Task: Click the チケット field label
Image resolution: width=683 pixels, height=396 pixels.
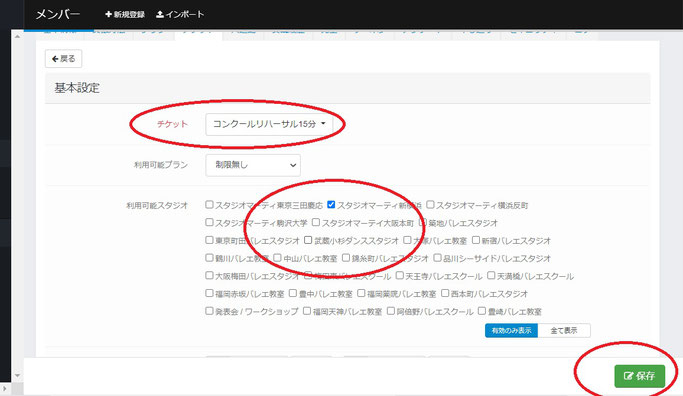Action: (172, 124)
